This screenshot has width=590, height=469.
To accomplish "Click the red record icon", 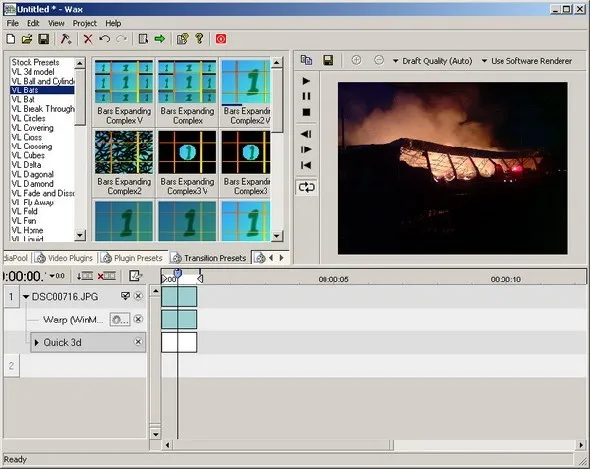I will tap(221, 39).
